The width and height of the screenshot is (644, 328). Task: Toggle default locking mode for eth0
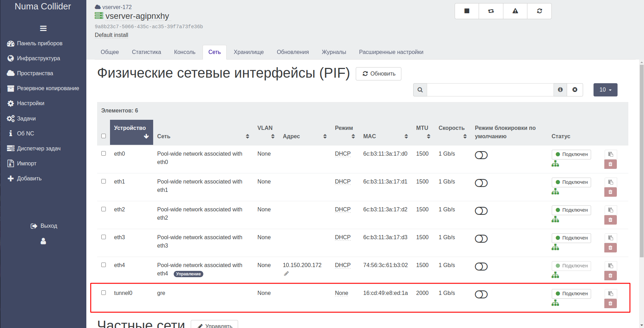tap(481, 155)
